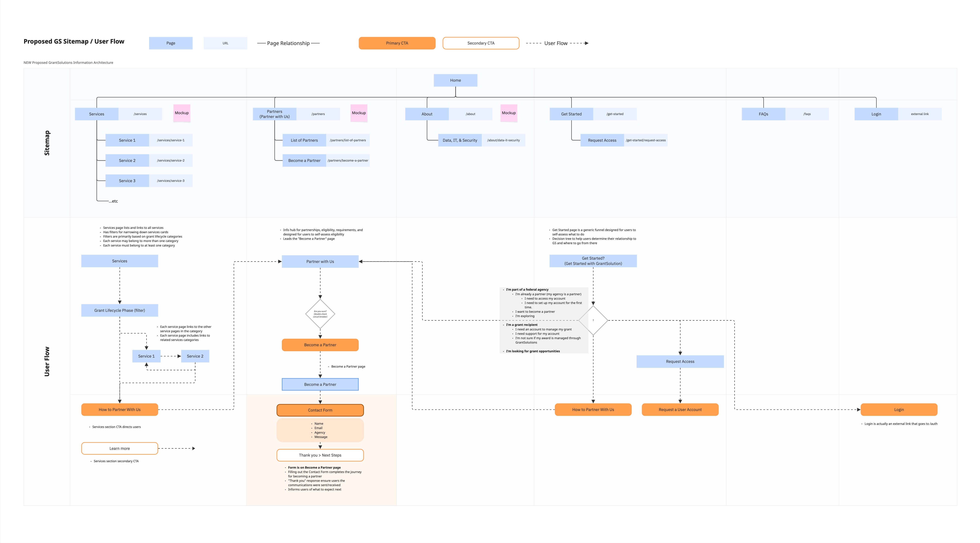The width and height of the screenshot is (980, 543).
Task: Select the /get-started/request-access URL box
Action: (x=646, y=140)
